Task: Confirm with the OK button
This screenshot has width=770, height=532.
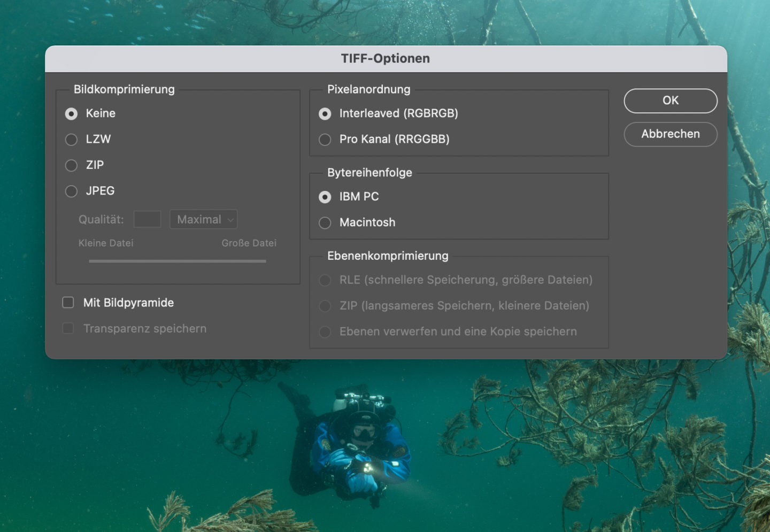Action: click(x=671, y=101)
